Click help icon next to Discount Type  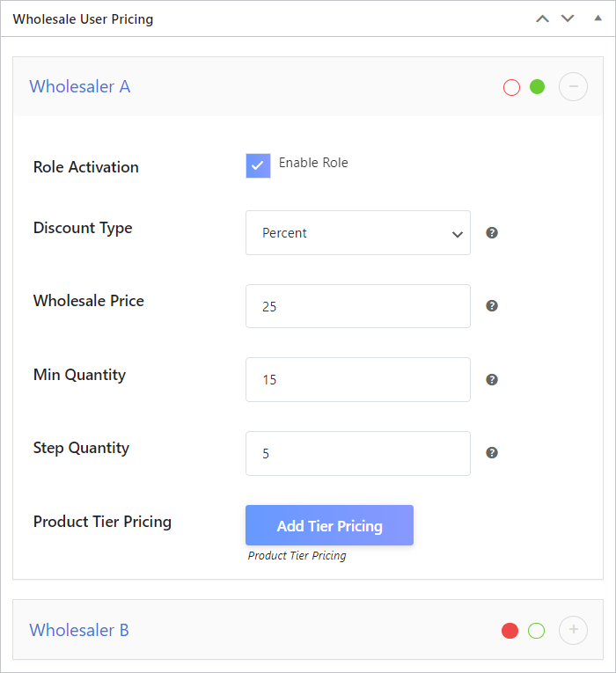click(492, 233)
